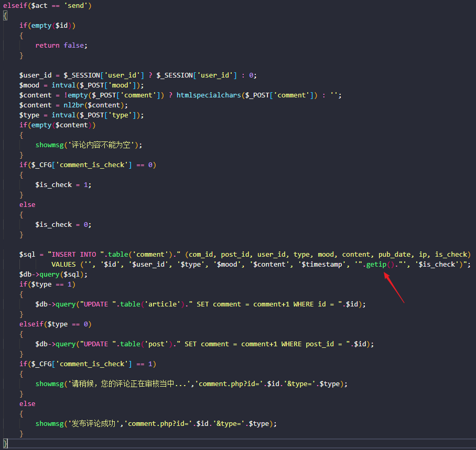Click the table('comment') call
The height and width of the screenshot is (450, 476).
pos(140,254)
